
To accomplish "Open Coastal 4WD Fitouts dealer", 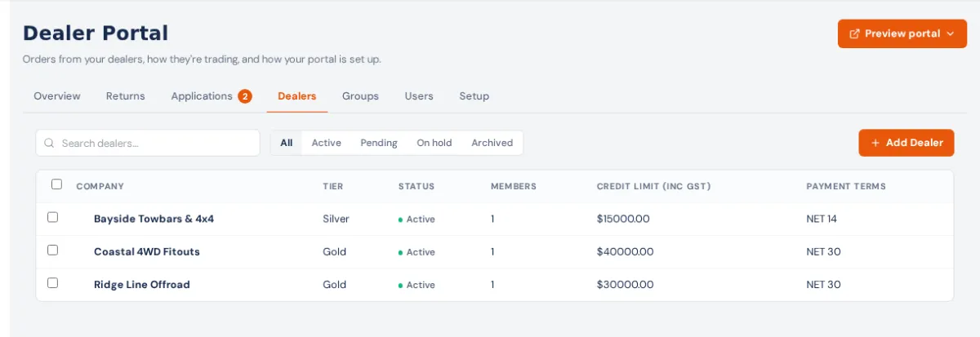I will coord(147,251).
